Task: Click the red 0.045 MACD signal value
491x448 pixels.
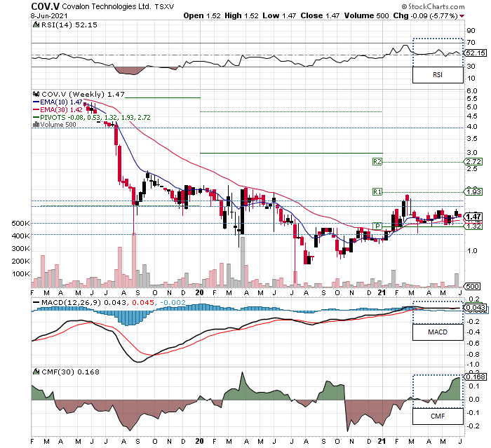Action: point(143,302)
